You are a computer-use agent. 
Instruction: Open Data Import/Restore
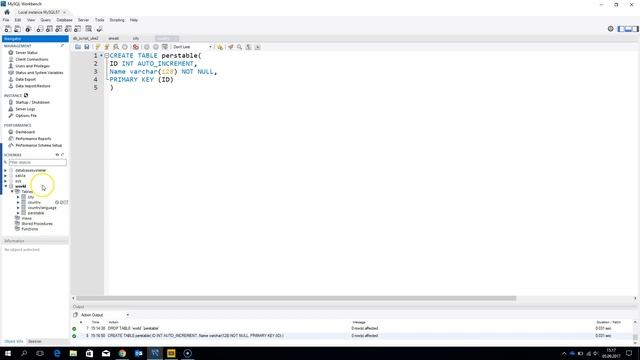33,86
